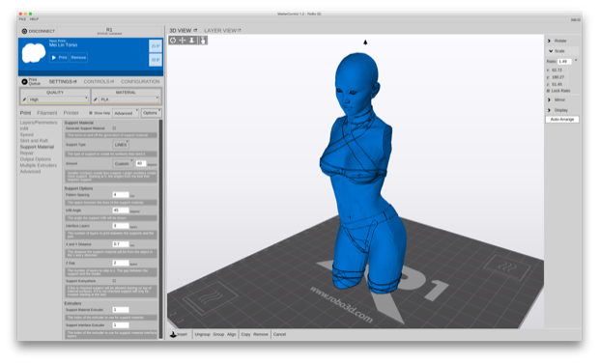Screen dimensions: 599x364
Task: Click Group in bottom toolbar
Action: [218, 334]
